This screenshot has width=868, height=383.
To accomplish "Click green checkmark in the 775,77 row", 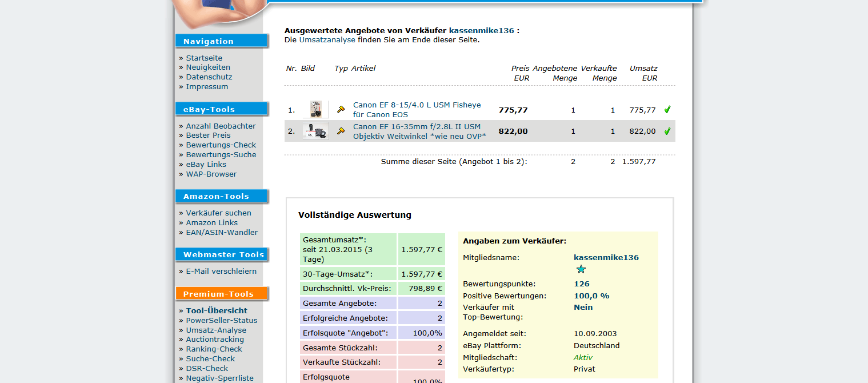I will (667, 110).
